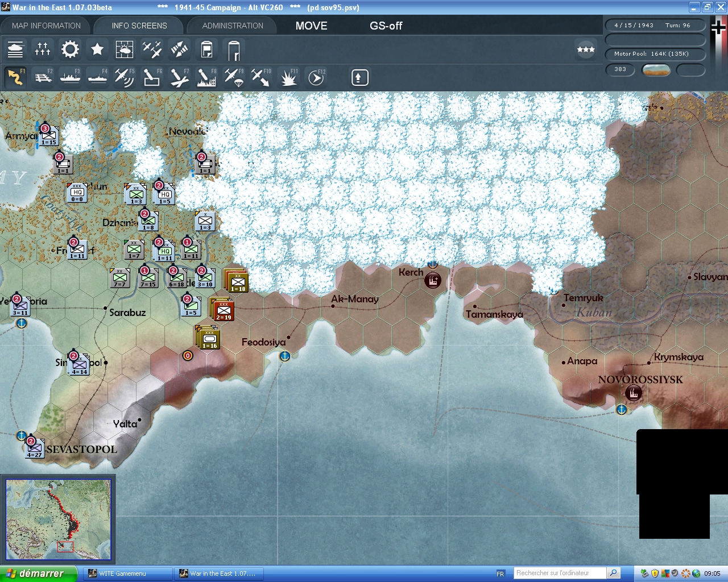Image resolution: width=728 pixels, height=582 pixels.
Task: Click the weather condition indicator
Action: 656,70
